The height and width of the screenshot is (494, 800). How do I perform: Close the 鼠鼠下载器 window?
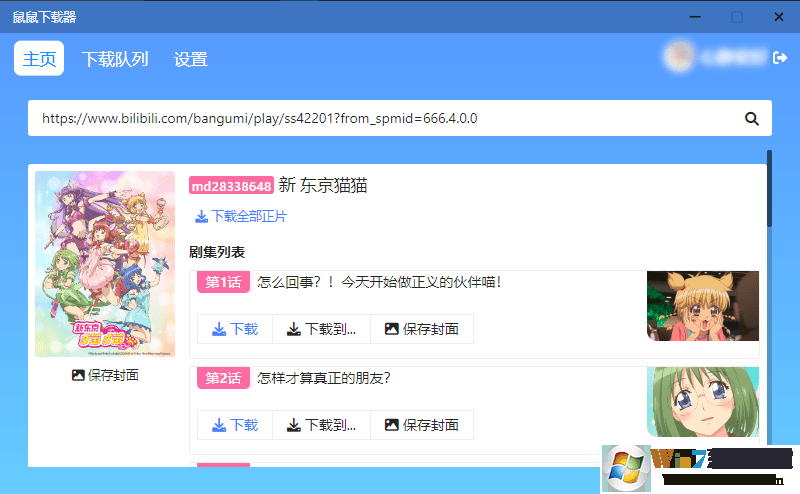pos(779,17)
